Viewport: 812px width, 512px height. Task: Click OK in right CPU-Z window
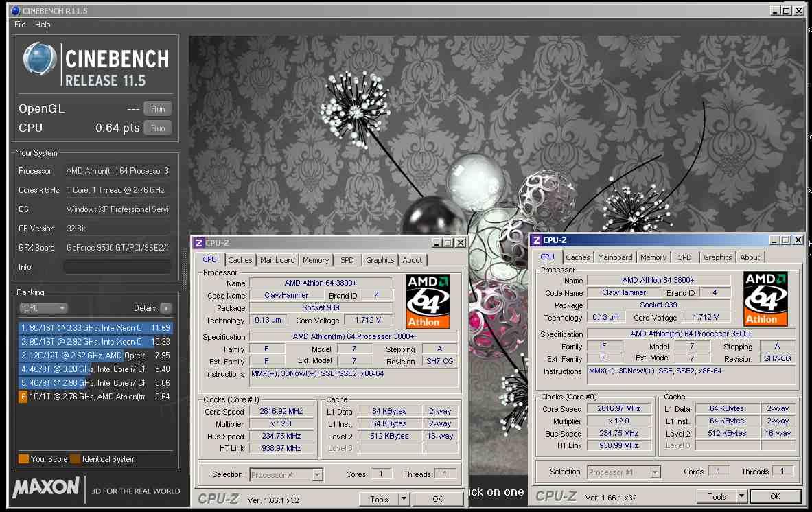point(775,496)
